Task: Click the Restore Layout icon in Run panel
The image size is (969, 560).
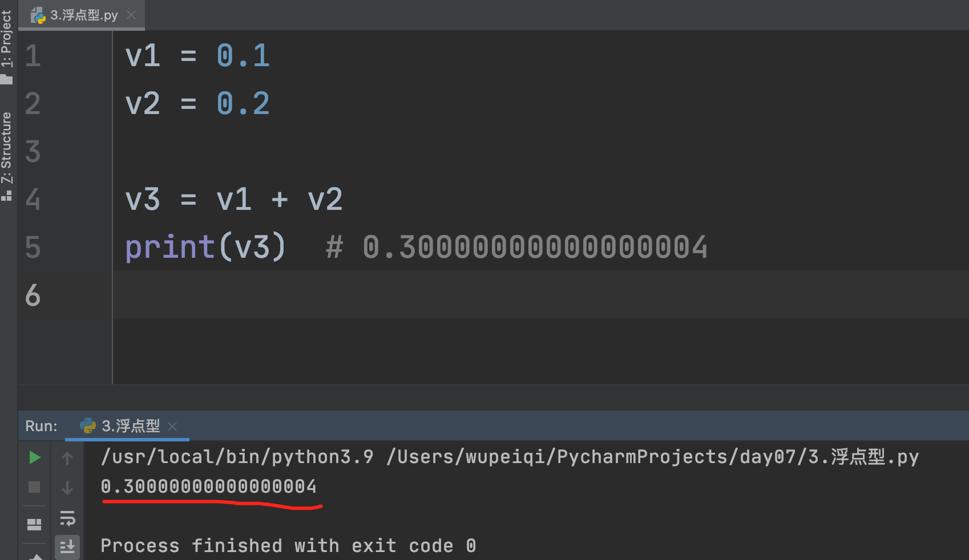Action: pyautogui.click(x=34, y=524)
